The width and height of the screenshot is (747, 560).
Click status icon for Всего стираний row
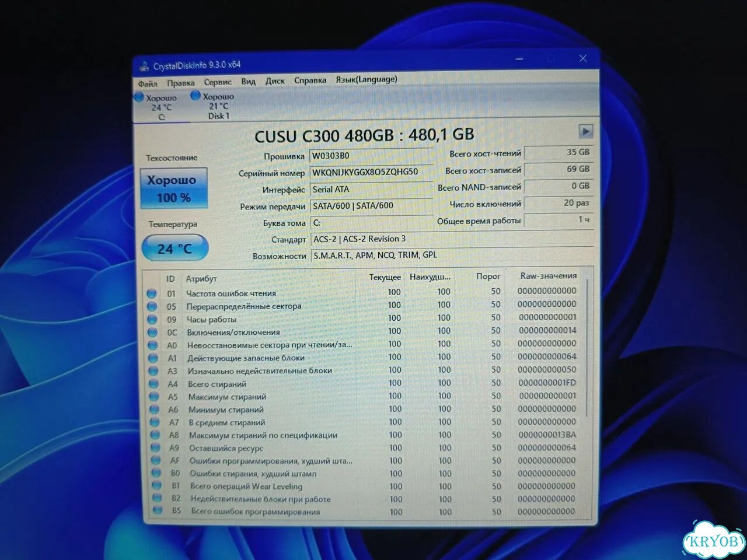point(153,384)
